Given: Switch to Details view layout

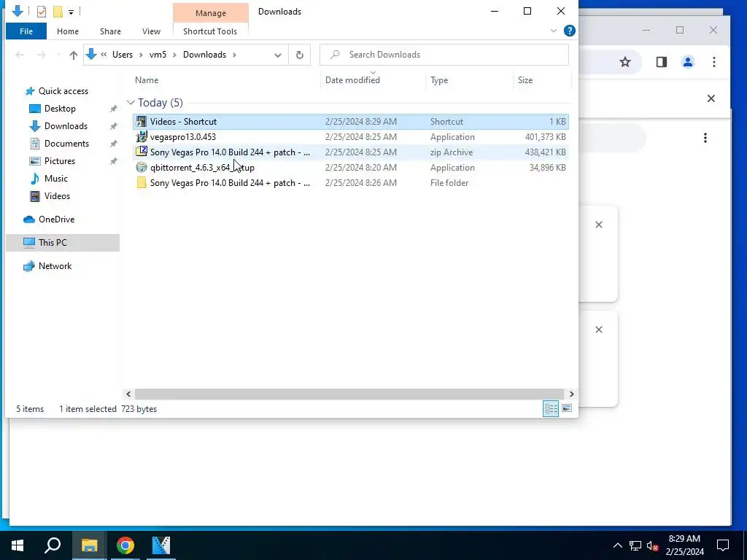Looking at the screenshot, I should pyautogui.click(x=551, y=408).
